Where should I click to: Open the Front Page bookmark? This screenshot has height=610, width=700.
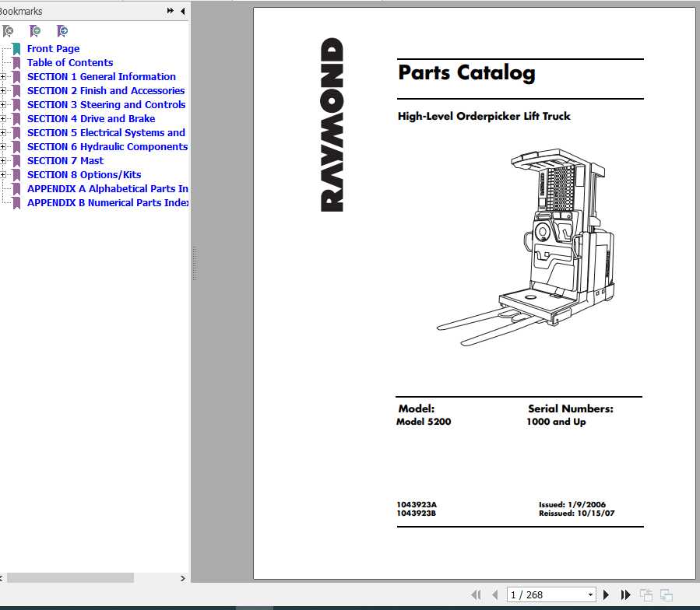[x=53, y=49]
